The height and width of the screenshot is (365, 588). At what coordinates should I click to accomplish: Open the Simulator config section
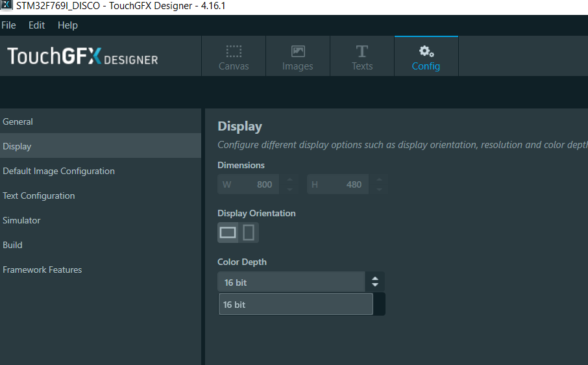101,220
